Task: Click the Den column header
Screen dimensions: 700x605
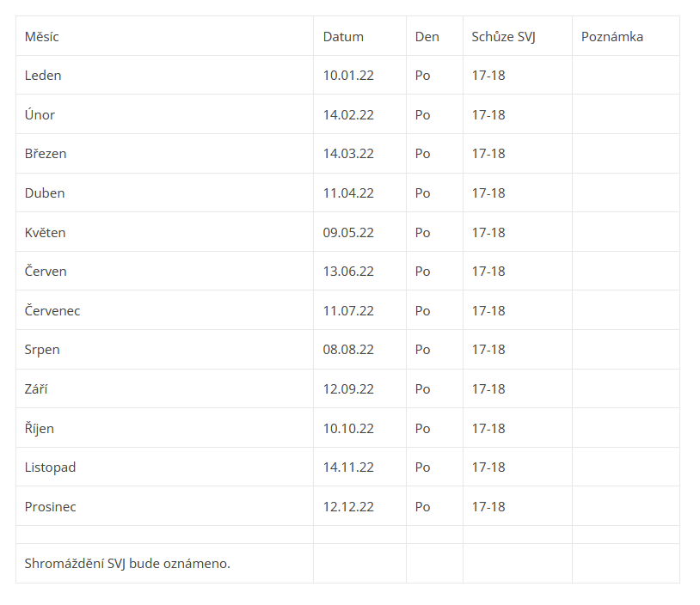Action: point(427,37)
